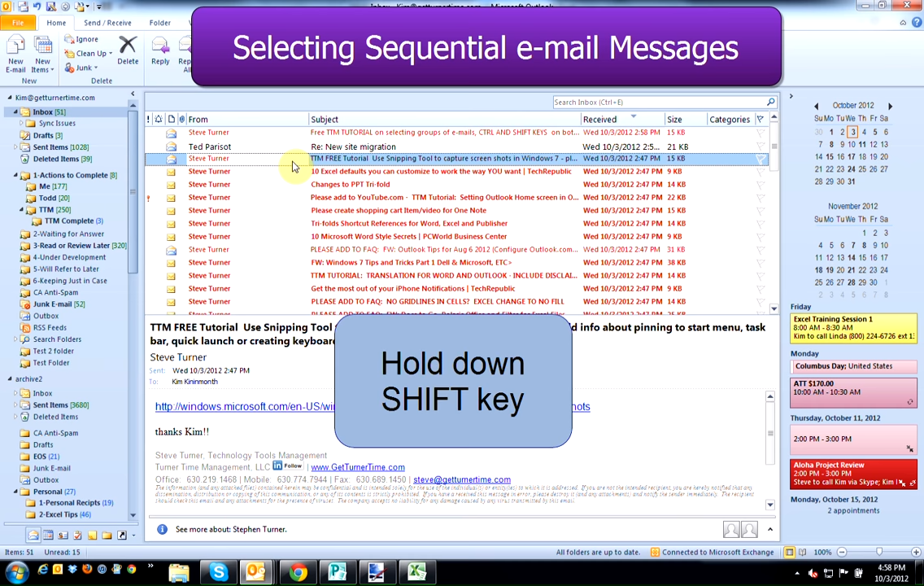Image resolution: width=924 pixels, height=586 pixels.
Task: Select the Junk E-mail [52] folder
Action: pyautogui.click(x=59, y=304)
